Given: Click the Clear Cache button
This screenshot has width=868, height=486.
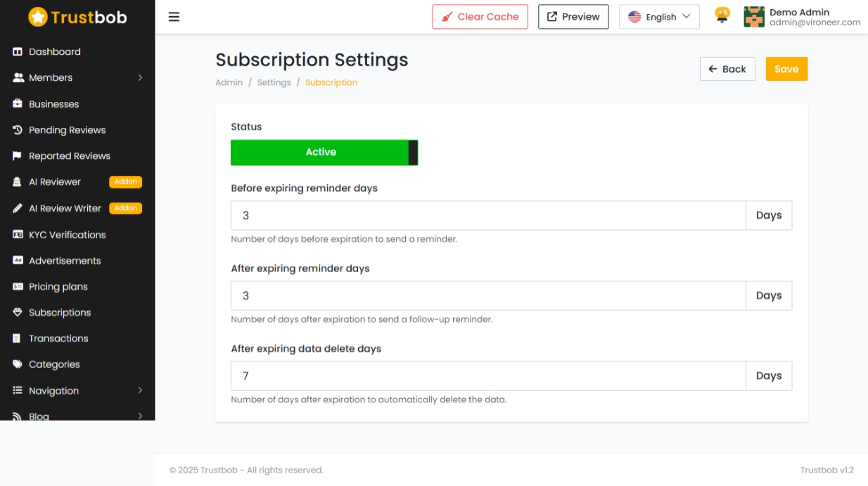Looking at the screenshot, I should click(x=480, y=17).
